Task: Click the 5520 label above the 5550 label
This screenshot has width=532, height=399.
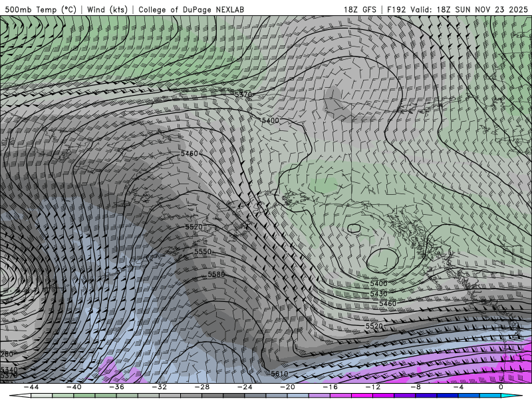Action: 194,227
